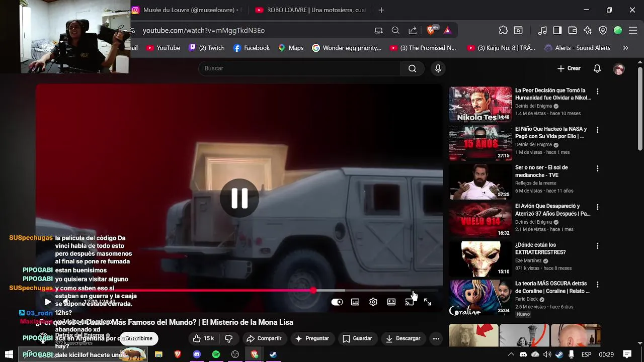
Task: Open the Alerts - Sound Alerts bookmark
Action: click(x=578, y=48)
